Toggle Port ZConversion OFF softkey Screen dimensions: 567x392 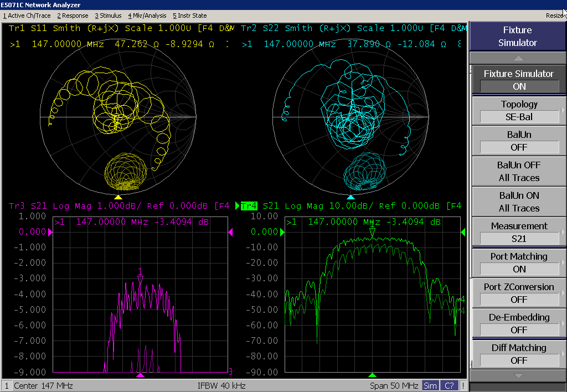518,293
